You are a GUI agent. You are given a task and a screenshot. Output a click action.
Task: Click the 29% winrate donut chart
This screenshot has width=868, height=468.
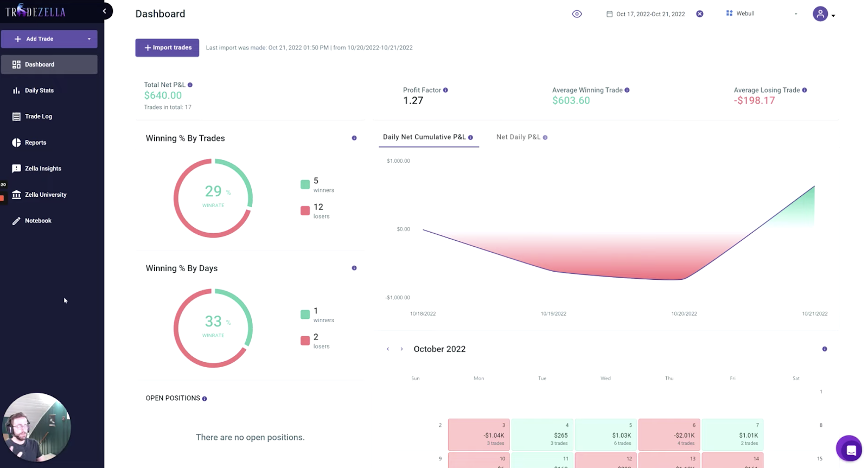tap(213, 197)
